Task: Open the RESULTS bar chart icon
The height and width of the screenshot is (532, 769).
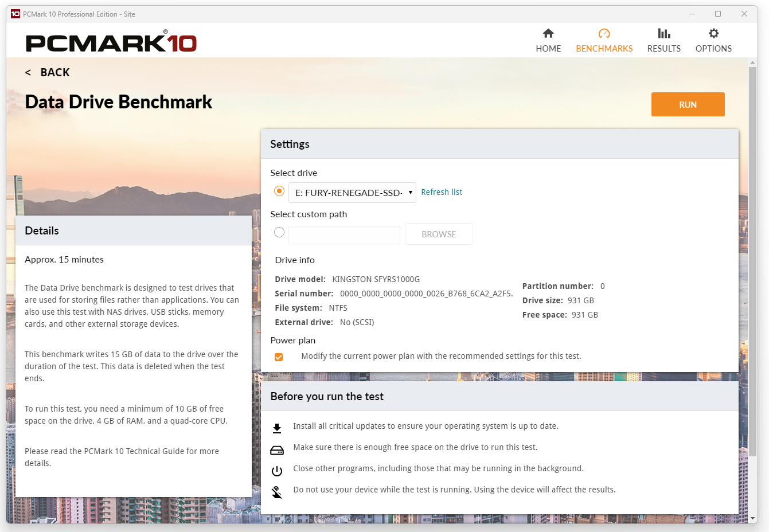Action: 664,33
